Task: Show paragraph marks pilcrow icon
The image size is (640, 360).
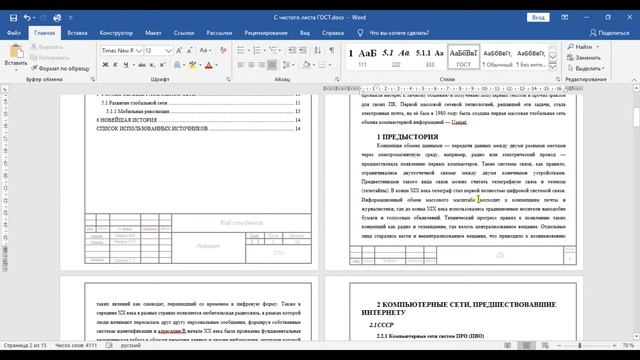Action: pos(331,50)
